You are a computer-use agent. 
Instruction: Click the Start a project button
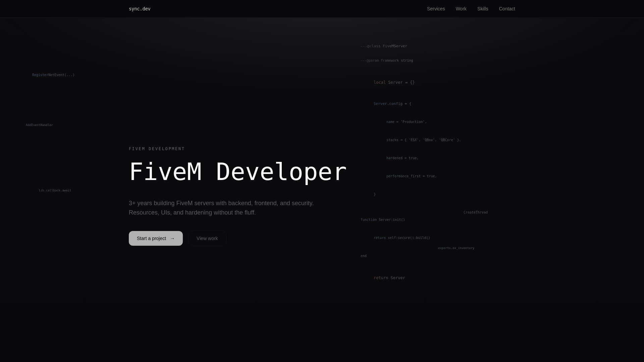[156, 238]
